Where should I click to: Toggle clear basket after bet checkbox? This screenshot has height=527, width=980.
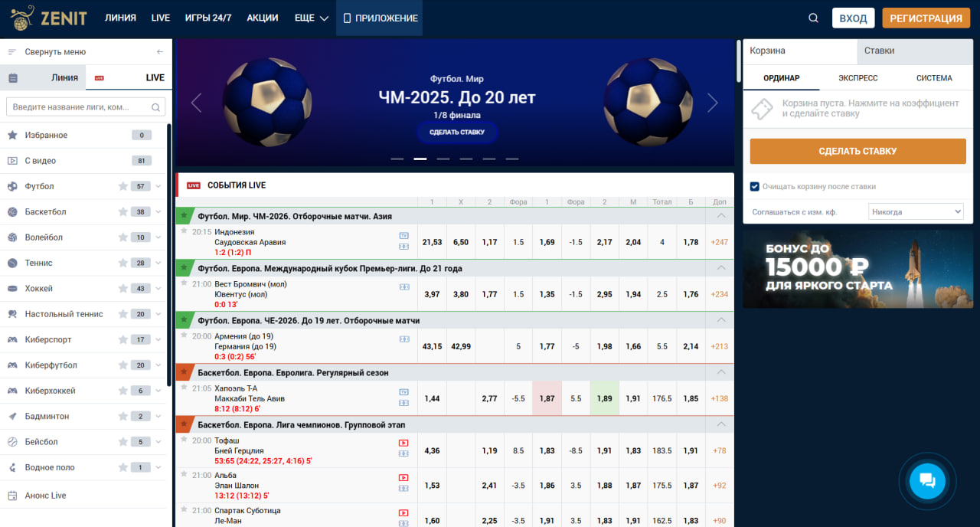pos(755,186)
